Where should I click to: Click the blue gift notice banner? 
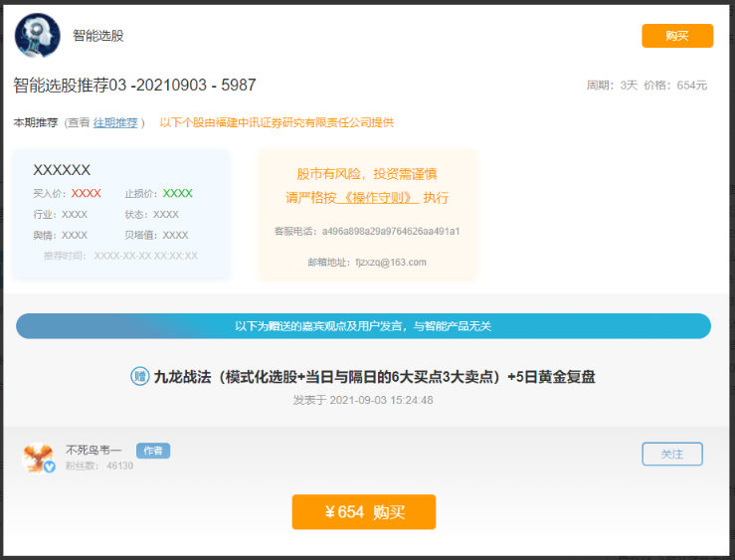click(x=363, y=326)
